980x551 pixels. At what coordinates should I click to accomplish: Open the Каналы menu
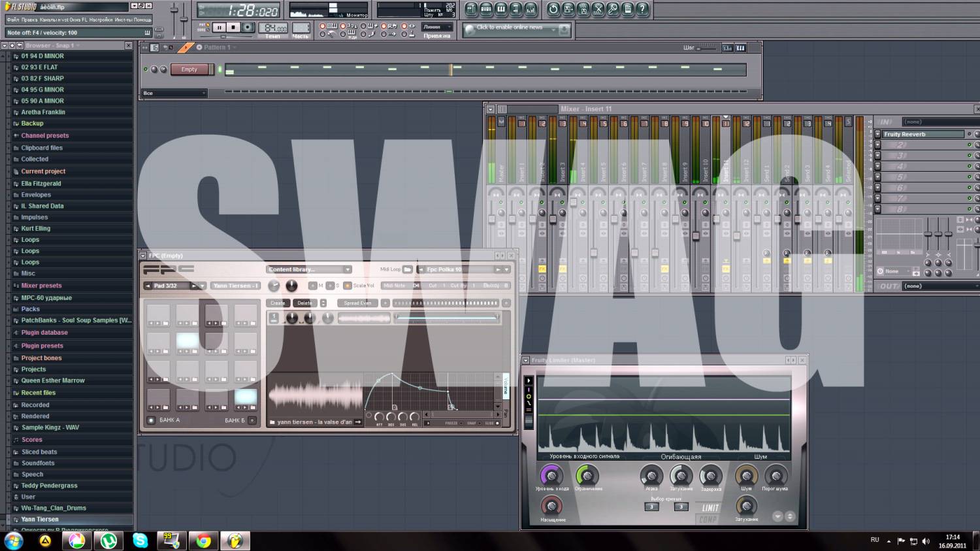click(x=50, y=20)
